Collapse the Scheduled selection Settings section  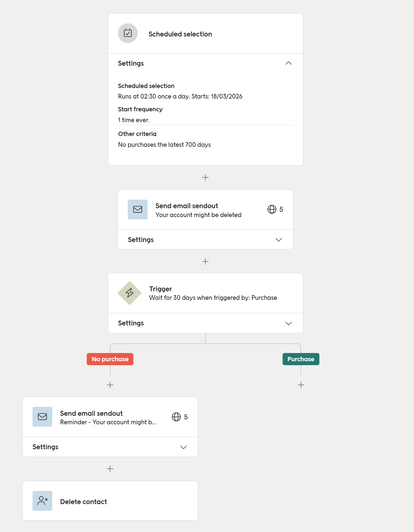click(288, 63)
